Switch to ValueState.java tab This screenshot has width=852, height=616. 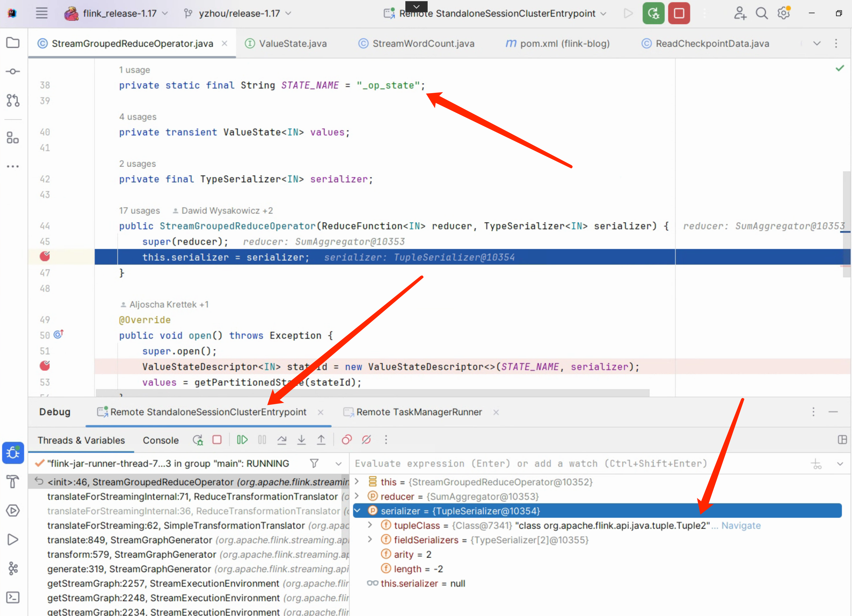point(286,44)
